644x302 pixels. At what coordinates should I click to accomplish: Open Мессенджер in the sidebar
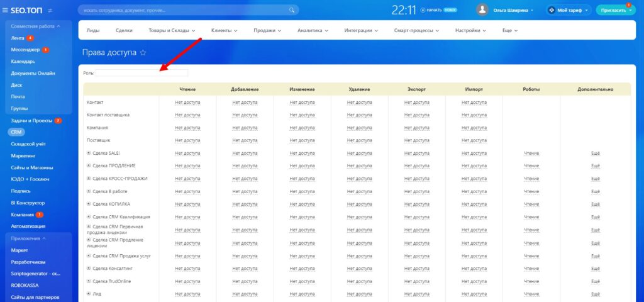pos(25,50)
